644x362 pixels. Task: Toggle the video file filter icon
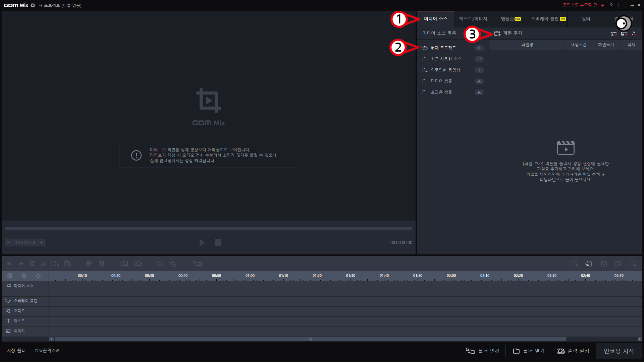pos(614,34)
